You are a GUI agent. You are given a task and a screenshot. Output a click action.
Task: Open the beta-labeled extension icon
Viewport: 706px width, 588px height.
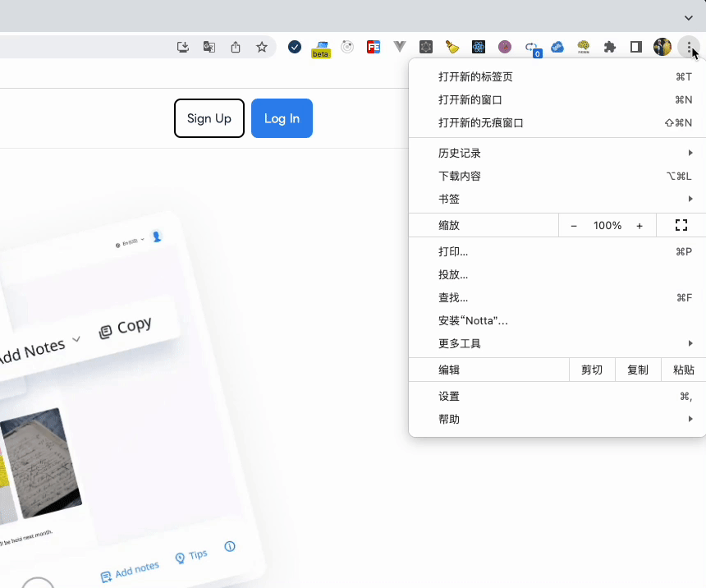click(321, 48)
